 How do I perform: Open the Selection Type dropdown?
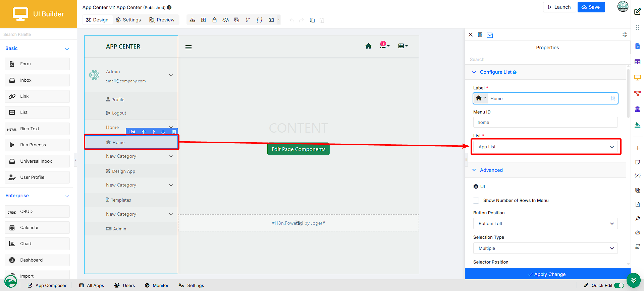point(546,248)
